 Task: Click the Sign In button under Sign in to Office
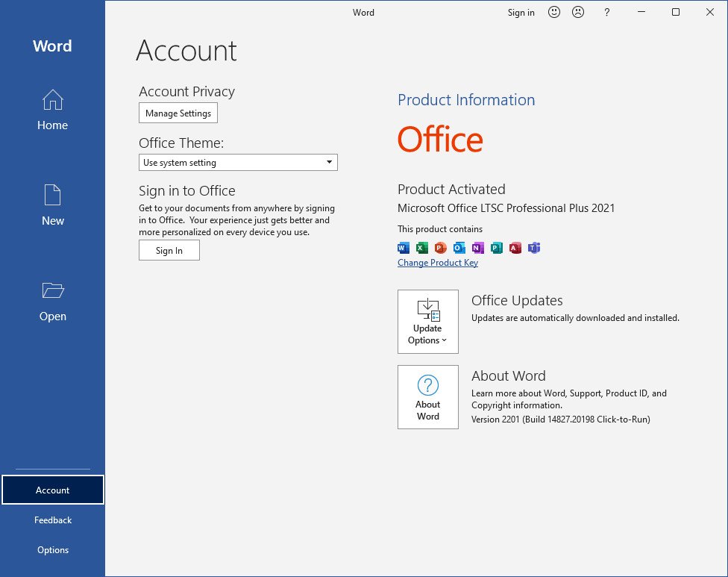click(169, 250)
